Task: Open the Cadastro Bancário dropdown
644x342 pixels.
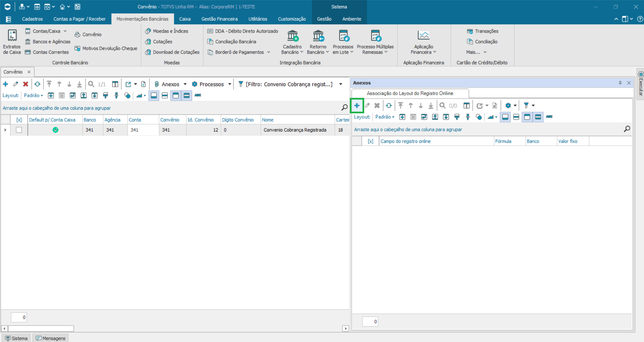Action: [292, 42]
